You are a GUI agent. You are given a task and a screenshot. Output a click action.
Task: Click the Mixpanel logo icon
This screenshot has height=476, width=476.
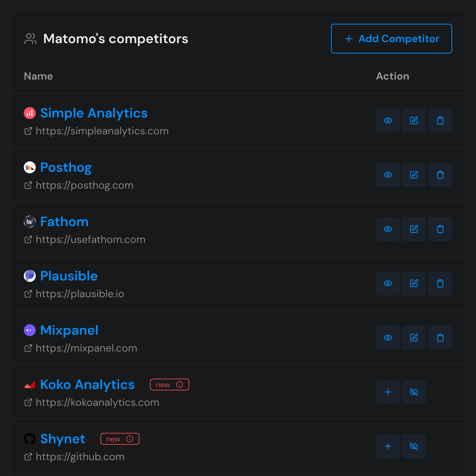(x=30, y=330)
